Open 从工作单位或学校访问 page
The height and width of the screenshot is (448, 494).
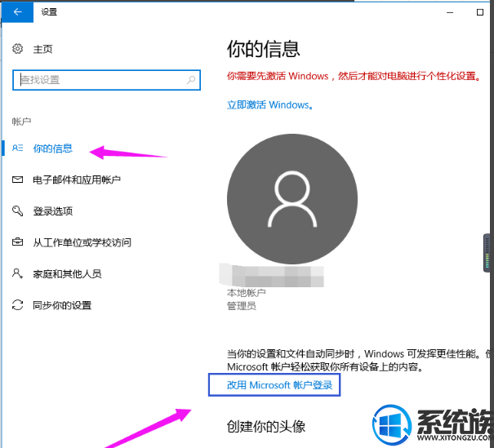pos(82,242)
